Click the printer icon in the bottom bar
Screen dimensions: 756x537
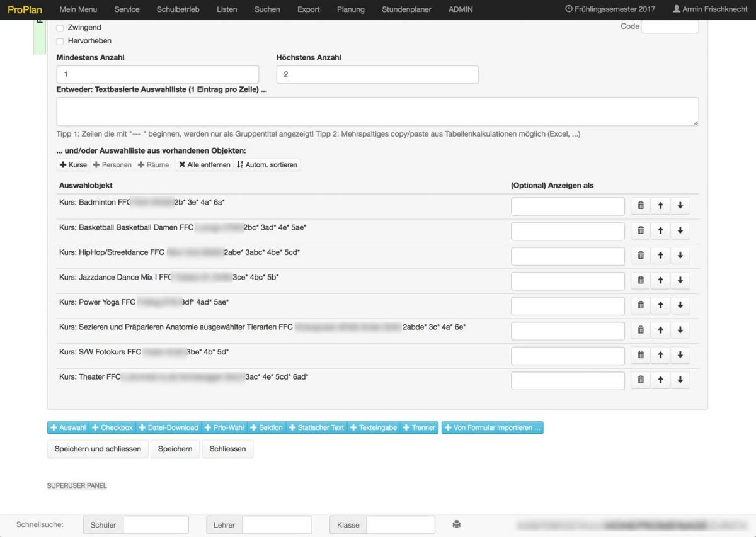tap(457, 524)
